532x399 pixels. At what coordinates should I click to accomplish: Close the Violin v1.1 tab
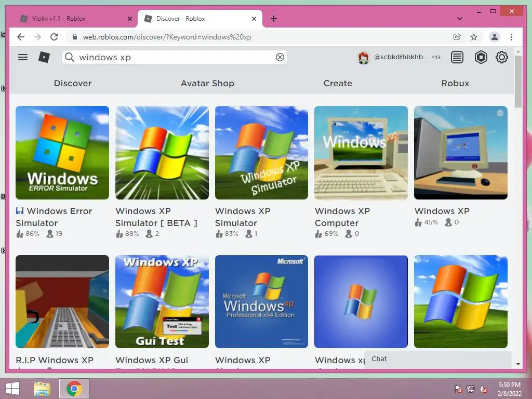129,19
